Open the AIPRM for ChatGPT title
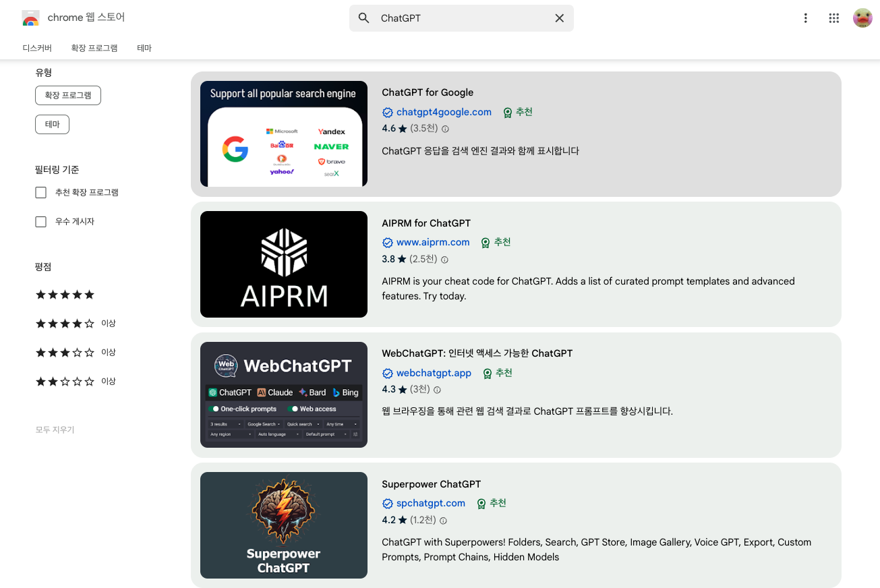Viewport: 880px width, 588px height. 426,223
